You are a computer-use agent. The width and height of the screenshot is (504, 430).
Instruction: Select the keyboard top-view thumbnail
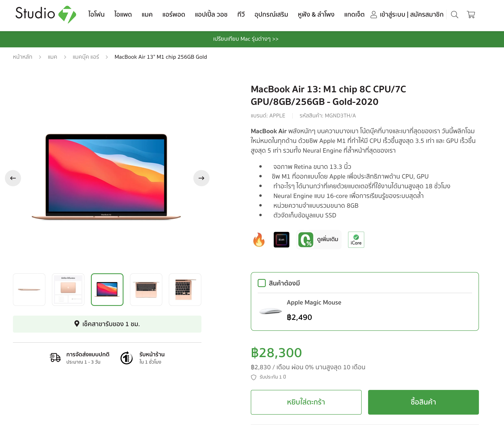(x=146, y=290)
